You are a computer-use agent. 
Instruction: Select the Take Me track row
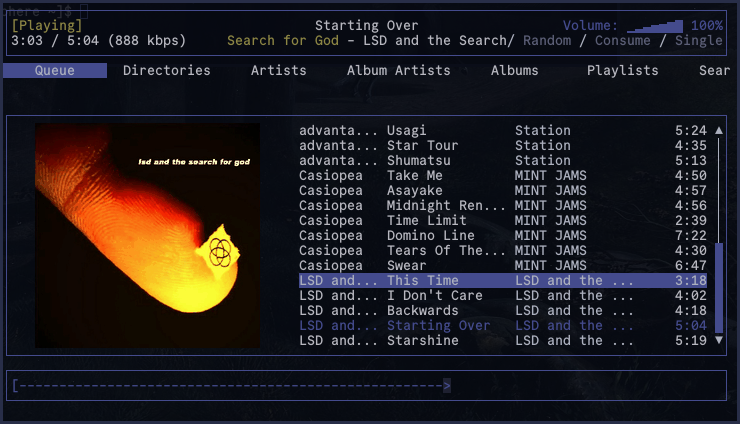point(503,176)
